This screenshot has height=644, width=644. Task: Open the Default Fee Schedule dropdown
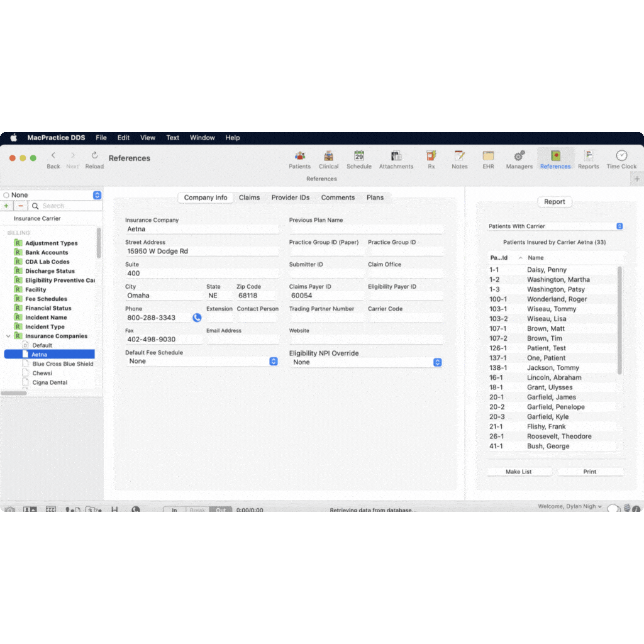(202, 361)
